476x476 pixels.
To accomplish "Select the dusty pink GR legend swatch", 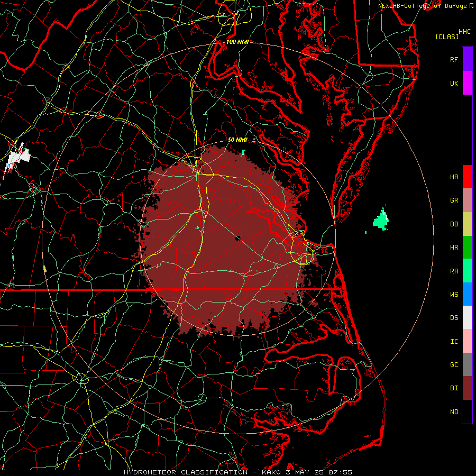I will click(467, 200).
